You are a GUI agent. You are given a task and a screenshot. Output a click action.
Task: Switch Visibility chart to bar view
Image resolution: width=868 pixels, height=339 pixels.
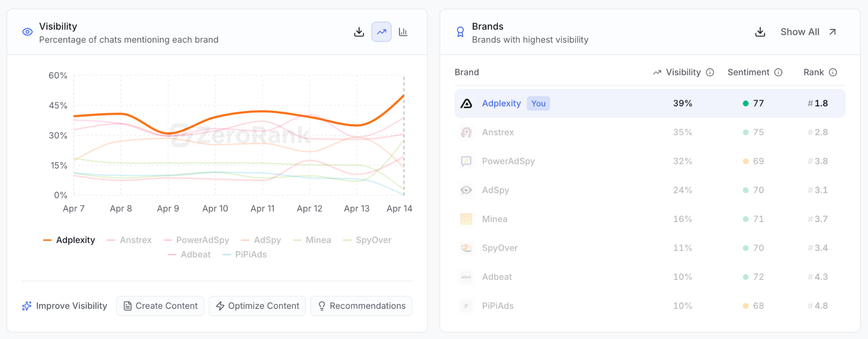point(403,32)
